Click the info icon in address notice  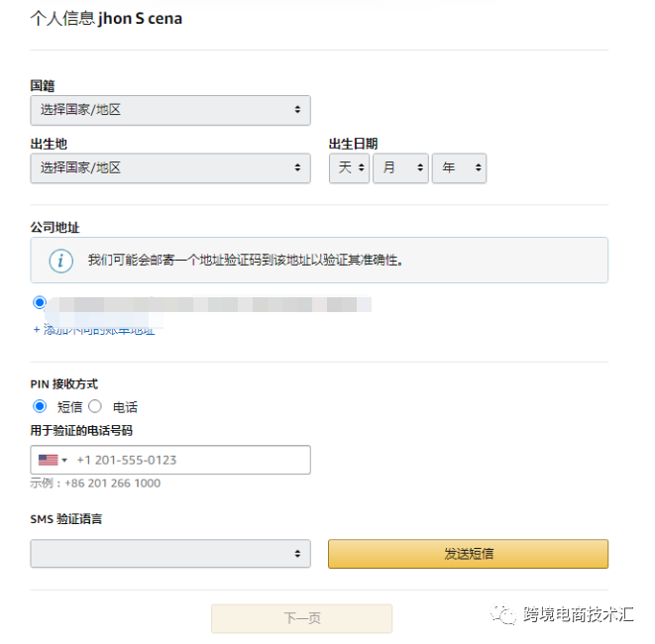[x=61, y=261]
